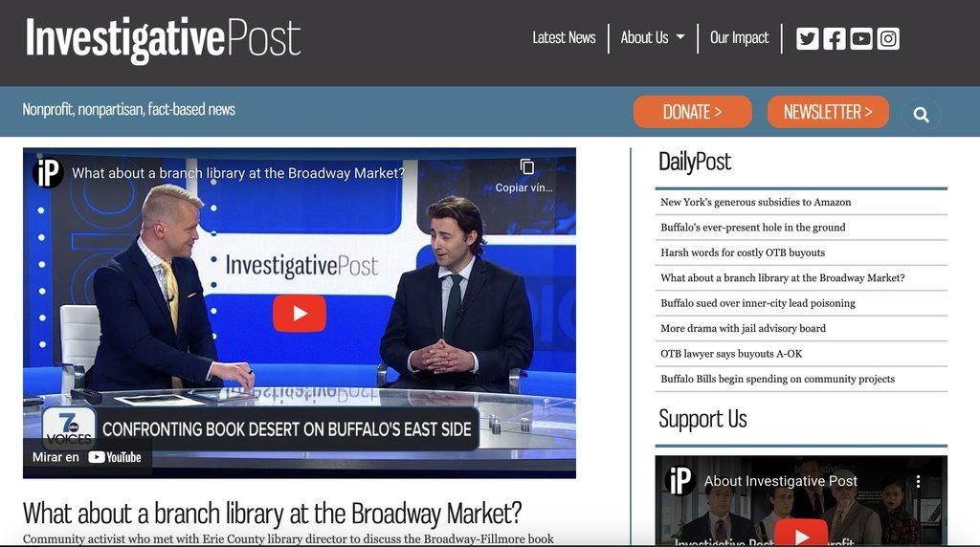Click iP logo on About Investigative Post video
The width and height of the screenshot is (980, 547).
679,481
